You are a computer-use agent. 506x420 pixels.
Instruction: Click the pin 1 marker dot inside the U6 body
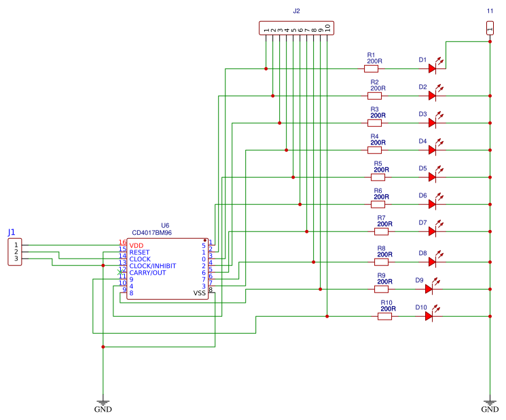tap(205, 240)
